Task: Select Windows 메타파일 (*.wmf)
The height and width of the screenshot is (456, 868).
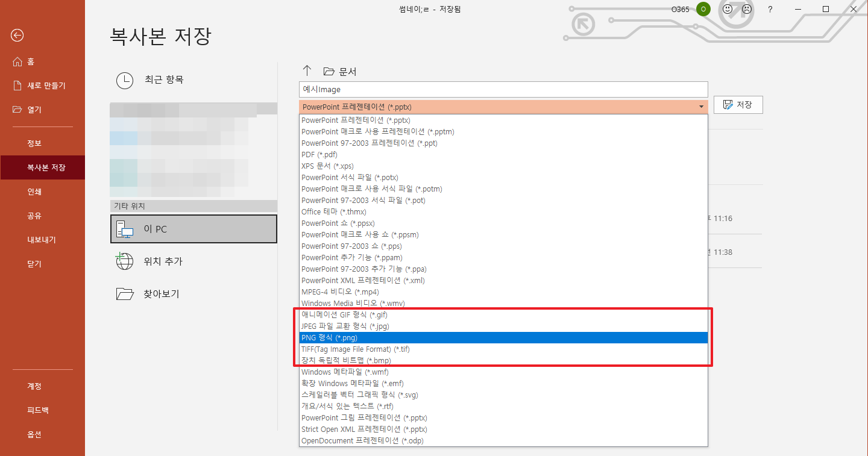Action: click(503, 372)
